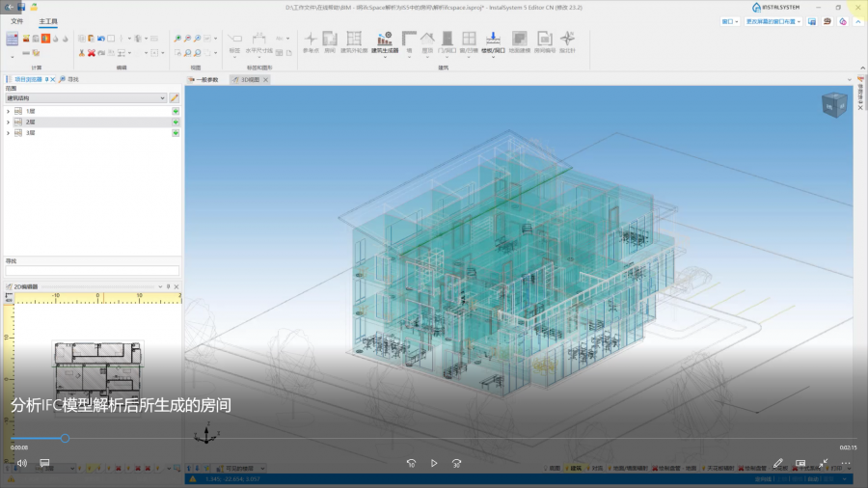Screen dimensions: 868x488
Task: Click the 3D view cube navigator
Action: pyautogui.click(x=830, y=105)
